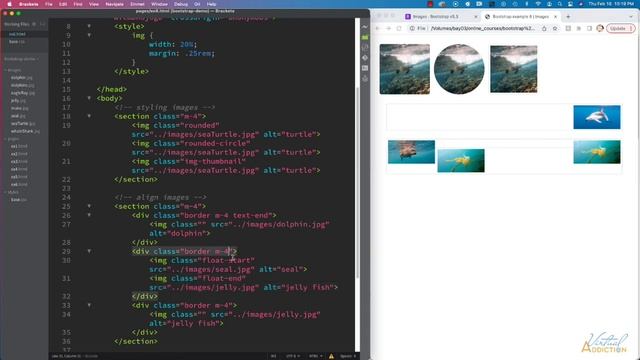Fold the body tag on line 16
Screen dimensions: 640x360
(x=89, y=98)
